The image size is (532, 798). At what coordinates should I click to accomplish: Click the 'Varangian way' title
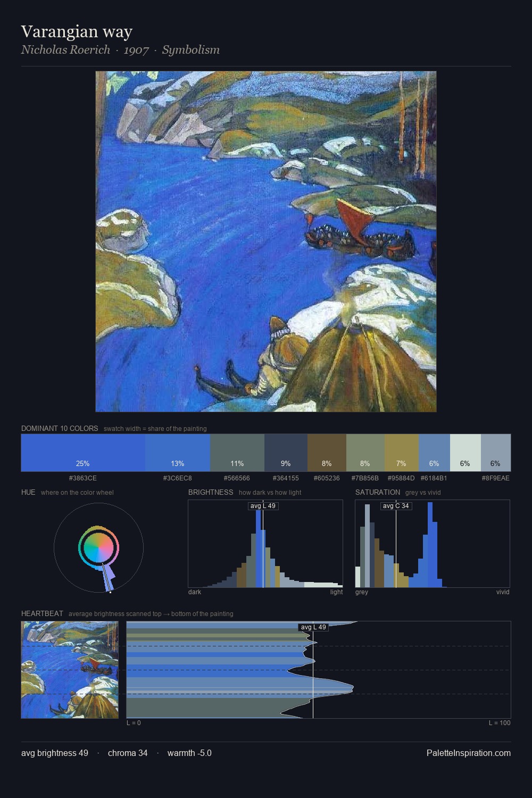(77, 31)
